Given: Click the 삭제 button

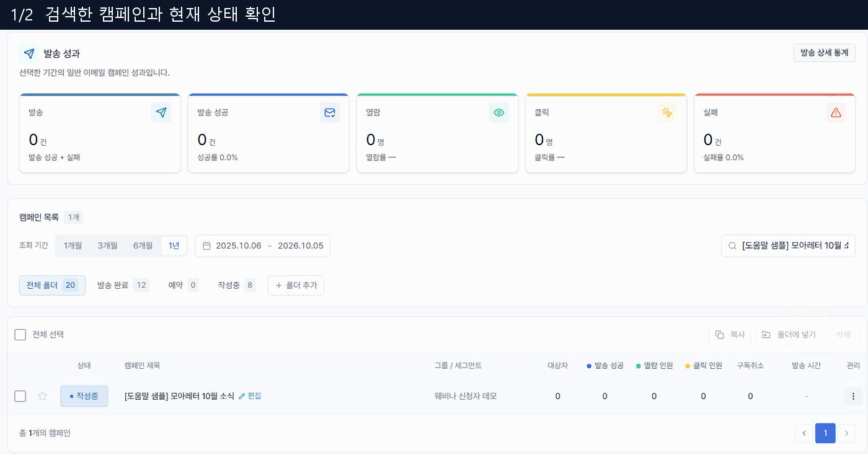Looking at the screenshot, I should point(843,335).
